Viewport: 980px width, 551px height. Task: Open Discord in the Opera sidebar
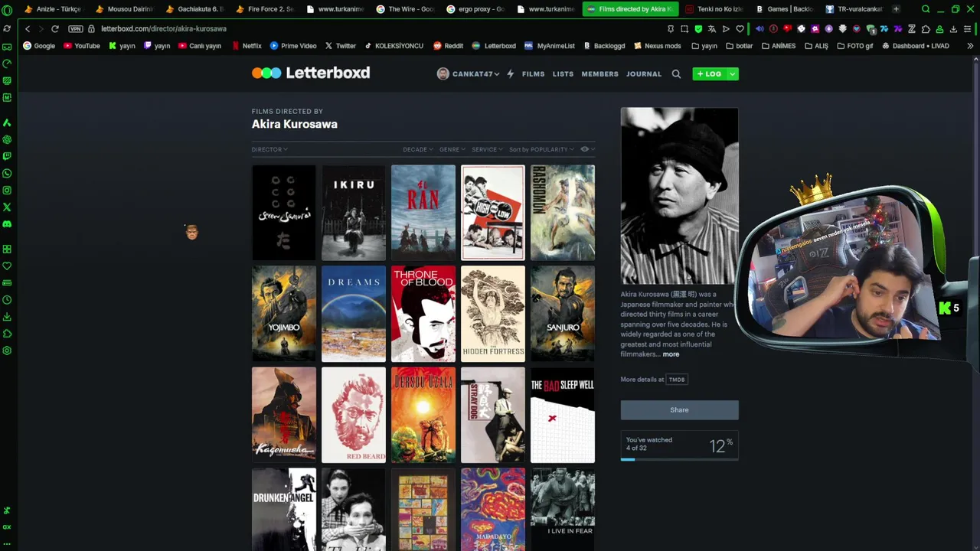tap(7, 223)
